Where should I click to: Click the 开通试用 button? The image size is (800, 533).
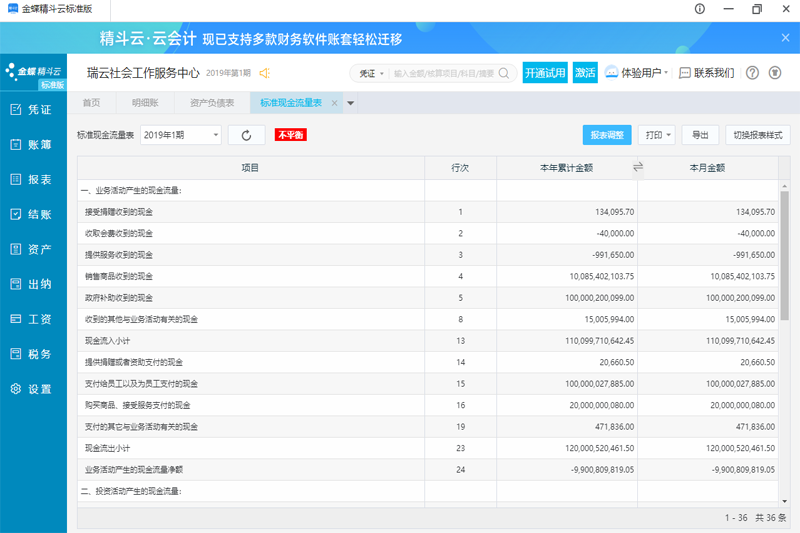coord(545,73)
